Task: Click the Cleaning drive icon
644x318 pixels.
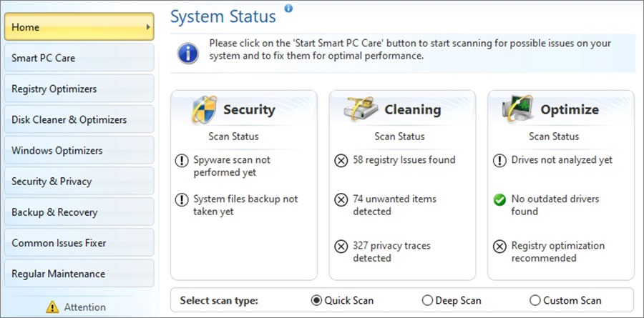Action: (x=361, y=109)
